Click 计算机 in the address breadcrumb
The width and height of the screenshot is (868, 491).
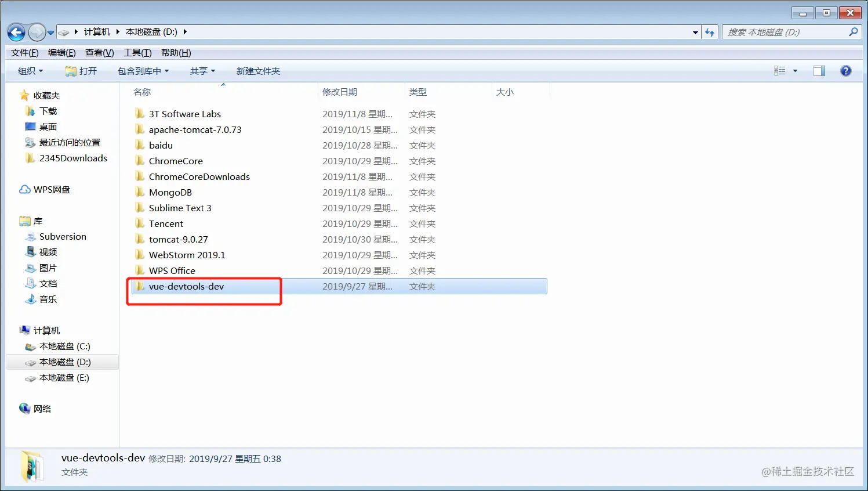(97, 32)
